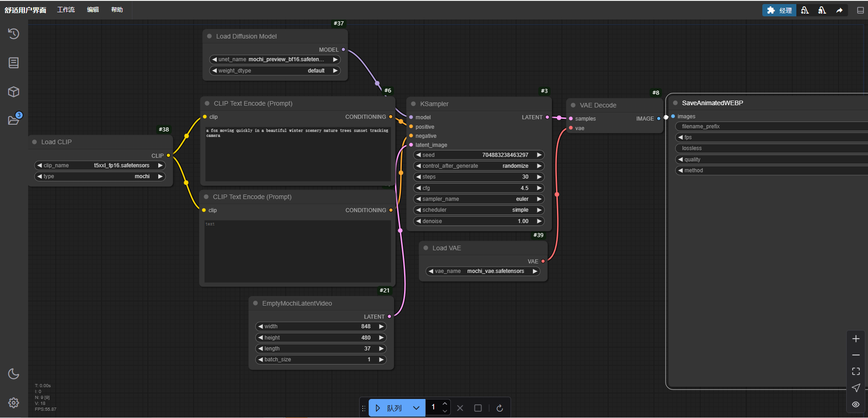Open the Manager (经理) puzzle button

pos(779,10)
